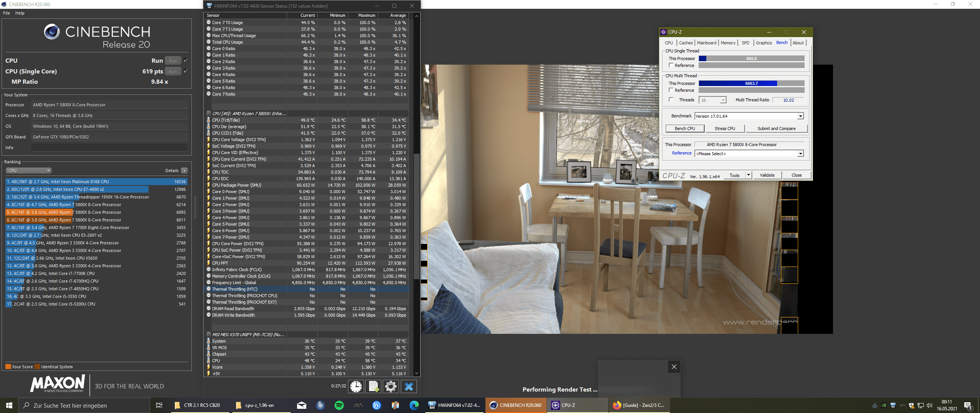Click the HWiNFO log file icon
This screenshot has height=413, width=980.
[x=374, y=386]
